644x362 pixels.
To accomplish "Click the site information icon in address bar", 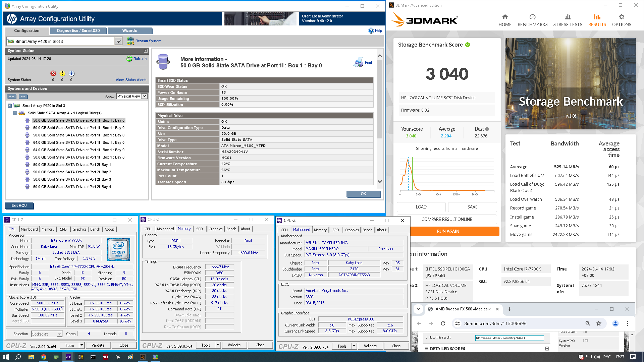I will [457, 323].
